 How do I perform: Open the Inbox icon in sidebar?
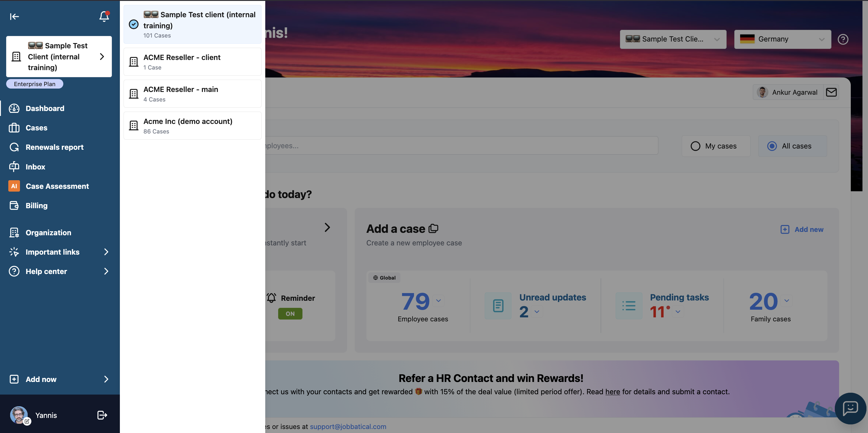point(14,167)
